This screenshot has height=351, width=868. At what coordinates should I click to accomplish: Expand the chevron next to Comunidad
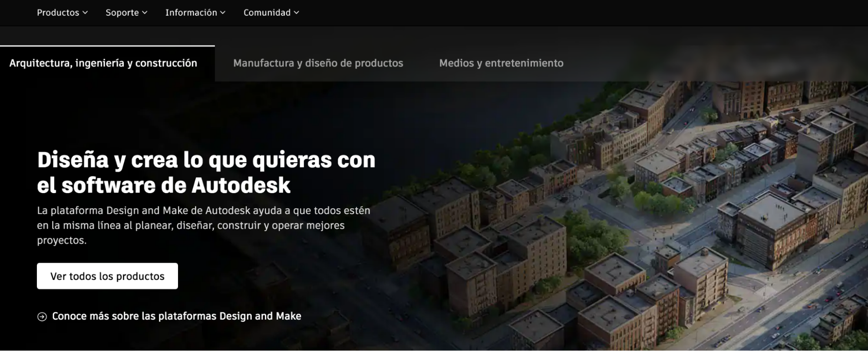297,13
